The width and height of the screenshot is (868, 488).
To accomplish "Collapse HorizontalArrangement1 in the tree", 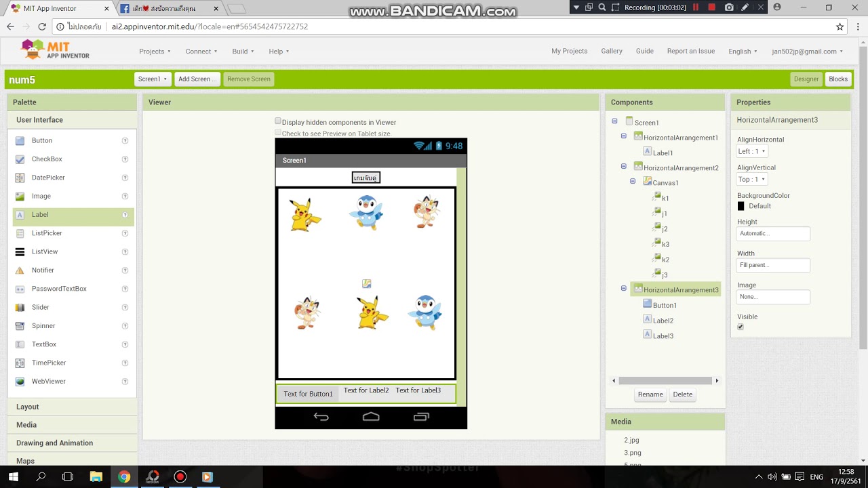I will (624, 136).
